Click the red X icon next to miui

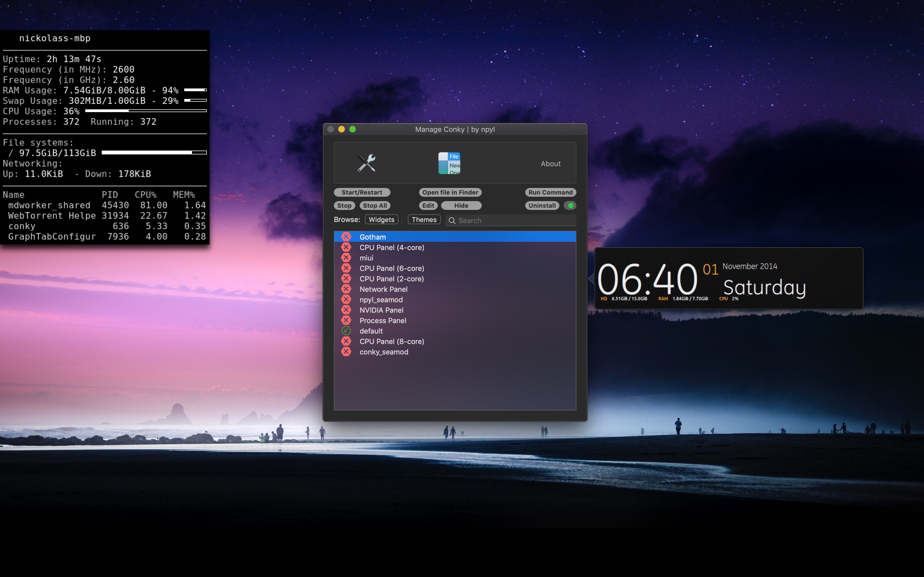pyautogui.click(x=346, y=258)
